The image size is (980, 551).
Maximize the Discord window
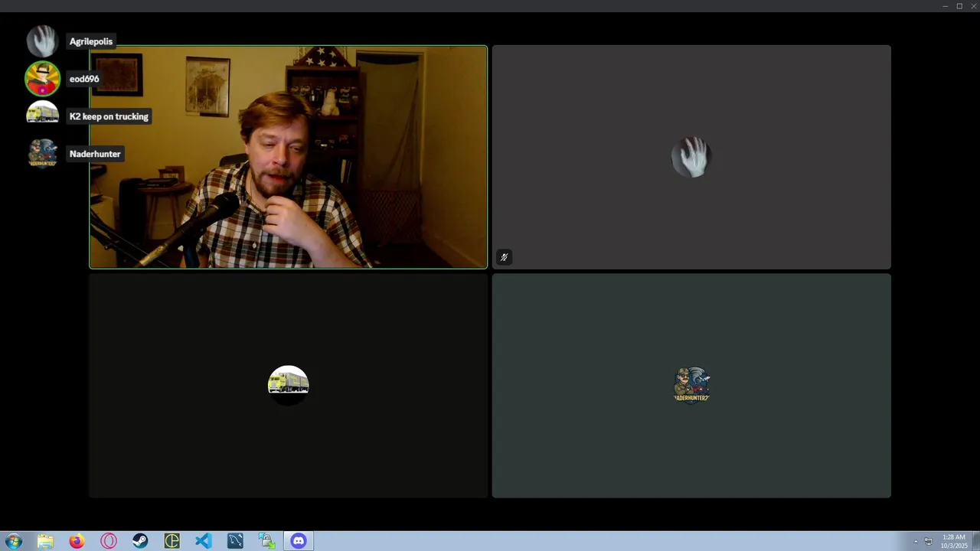959,6
